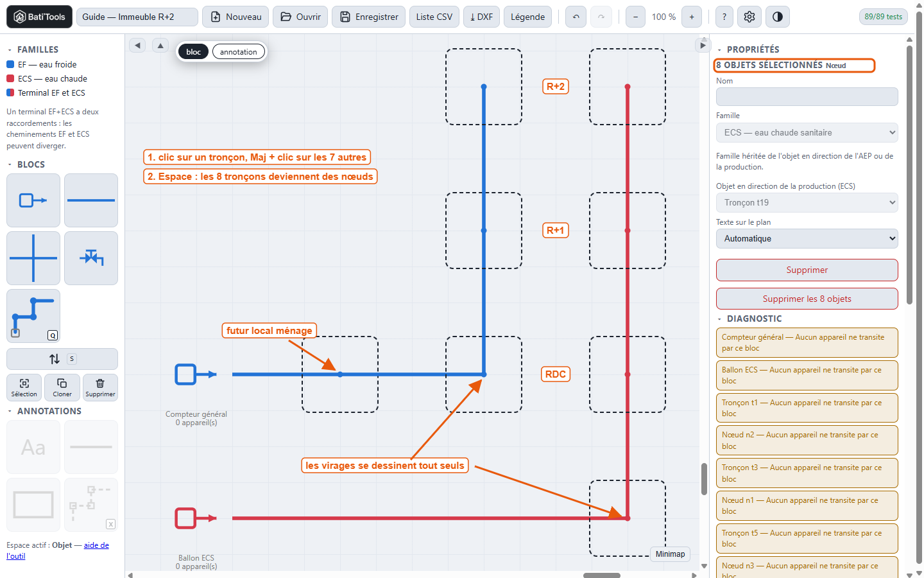The width and height of the screenshot is (924, 578).
Task: Click the swap direction button
Action: tap(62, 359)
